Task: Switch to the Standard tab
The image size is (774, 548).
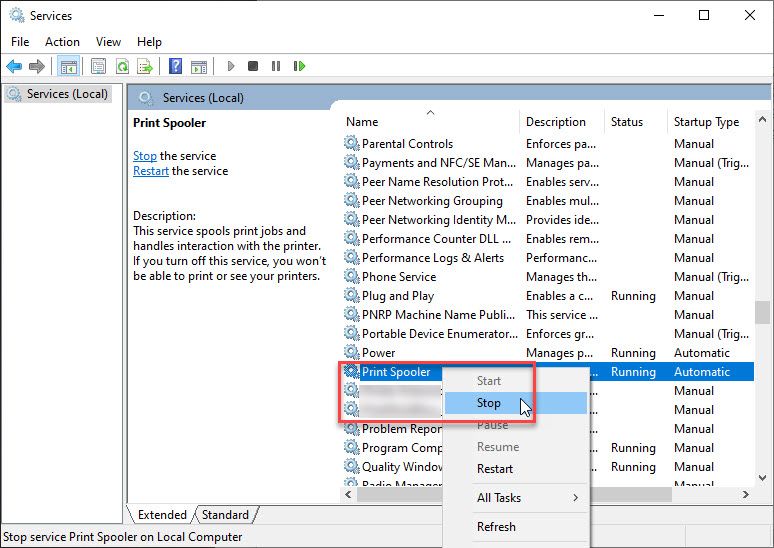Action: click(x=225, y=515)
